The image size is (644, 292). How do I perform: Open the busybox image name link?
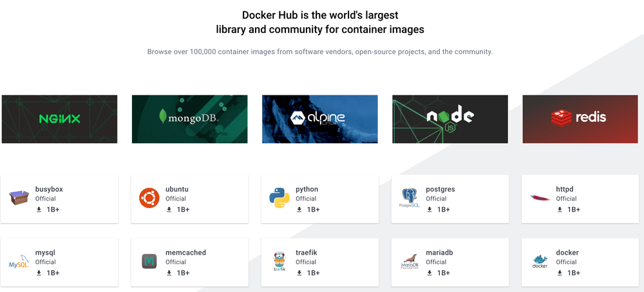49,190
